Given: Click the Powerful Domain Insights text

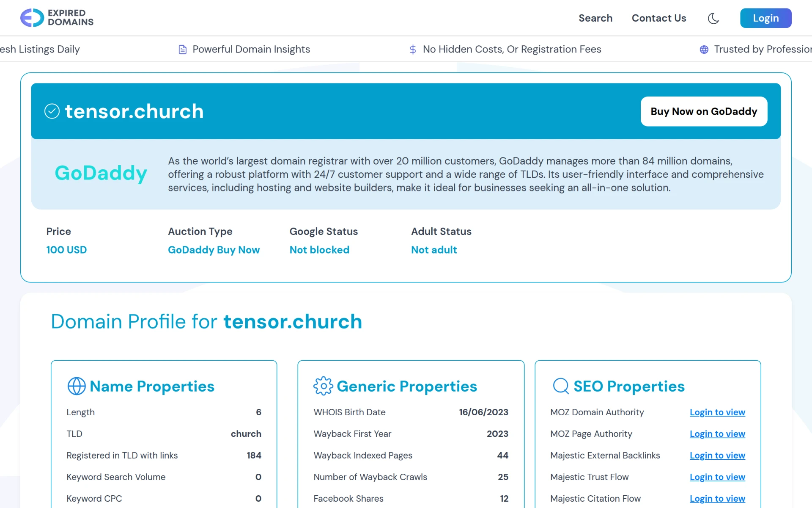Looking at the screenshot, I should pos(251,50).
